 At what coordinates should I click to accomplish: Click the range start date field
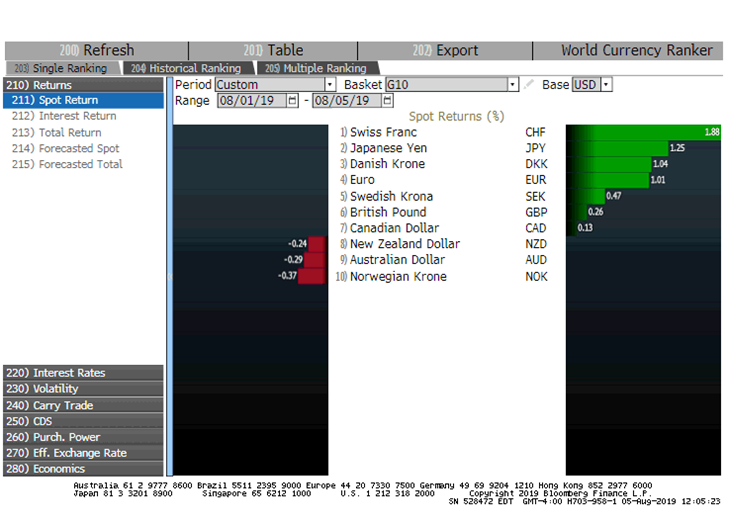pyautogui.click(x=250, y=101)
